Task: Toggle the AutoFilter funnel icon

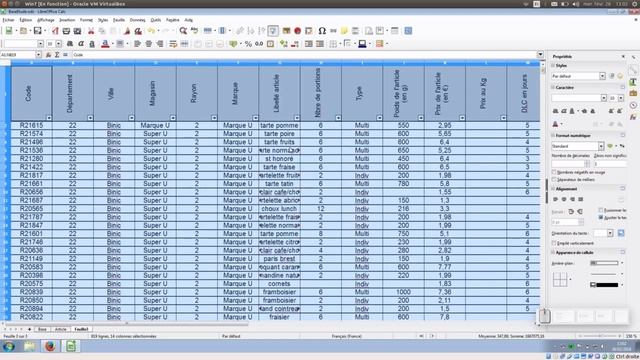Action: [273, 31]
